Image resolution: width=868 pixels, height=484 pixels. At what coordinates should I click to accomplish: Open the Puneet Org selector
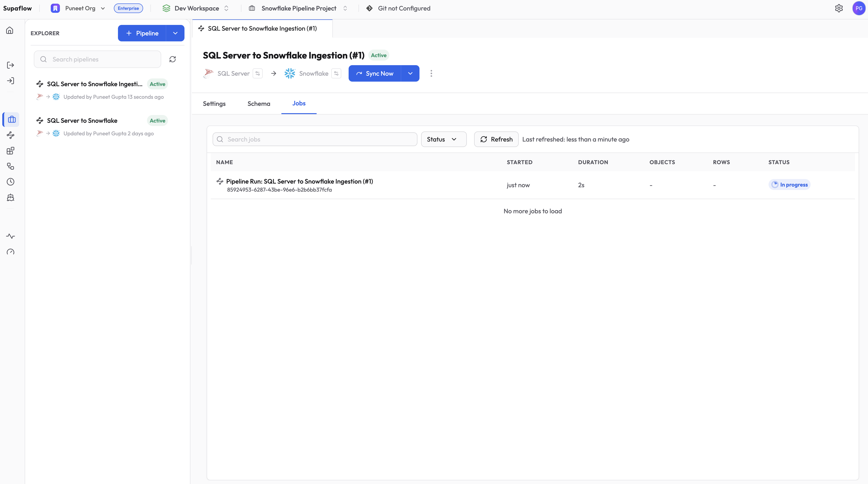point(80,8)
